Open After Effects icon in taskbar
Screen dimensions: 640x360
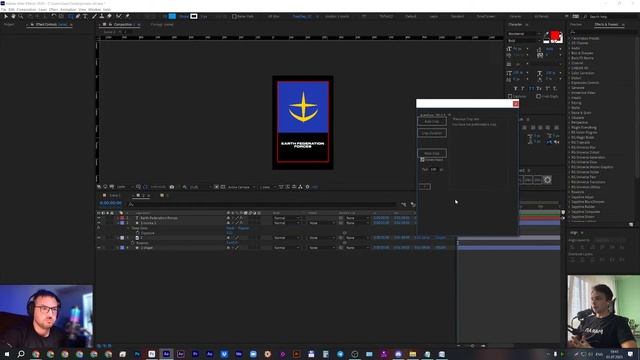point(166,354)
